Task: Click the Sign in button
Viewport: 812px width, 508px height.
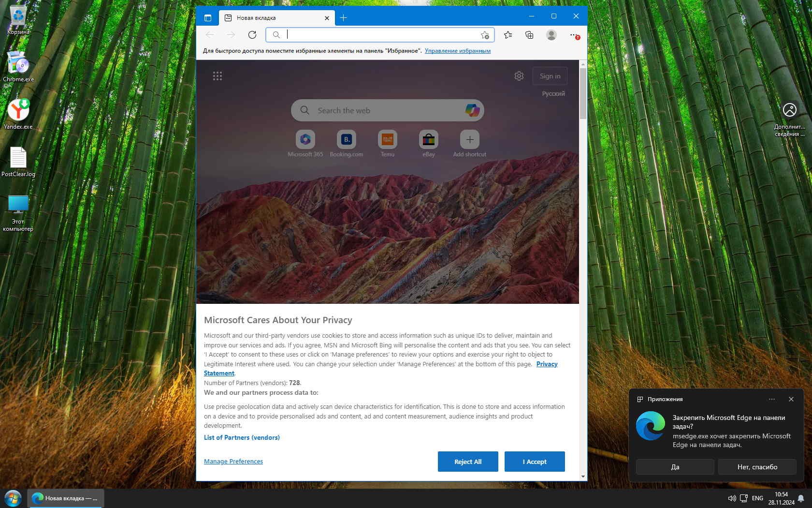Action: [x=550, y=76]
